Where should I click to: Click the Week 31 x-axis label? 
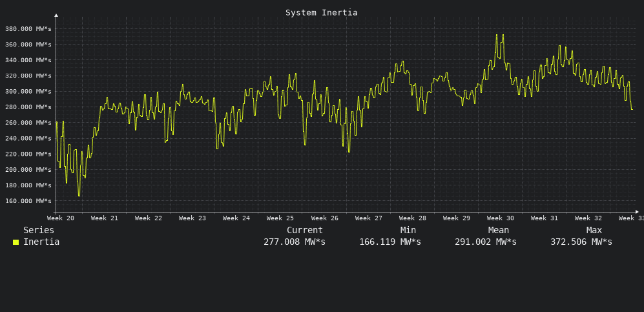544,218
